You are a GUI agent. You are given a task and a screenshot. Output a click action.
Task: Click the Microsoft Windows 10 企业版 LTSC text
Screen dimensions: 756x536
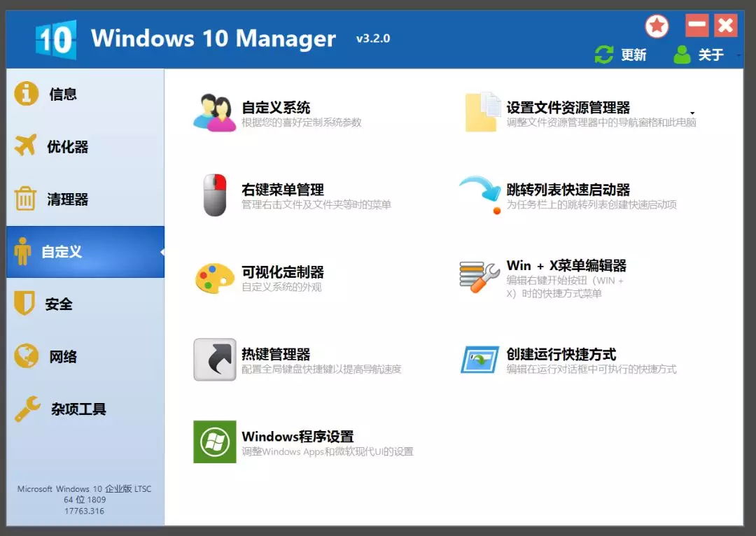(x=85, y=488)
